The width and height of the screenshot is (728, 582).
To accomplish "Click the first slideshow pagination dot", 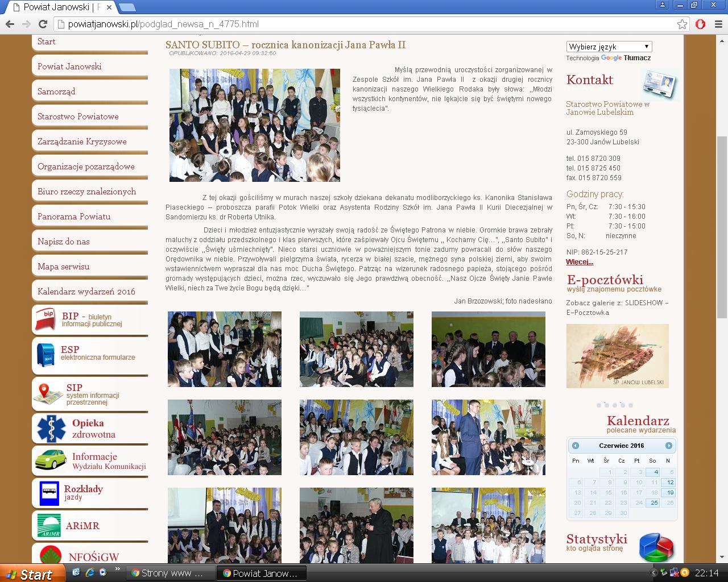I will [599, 405].
